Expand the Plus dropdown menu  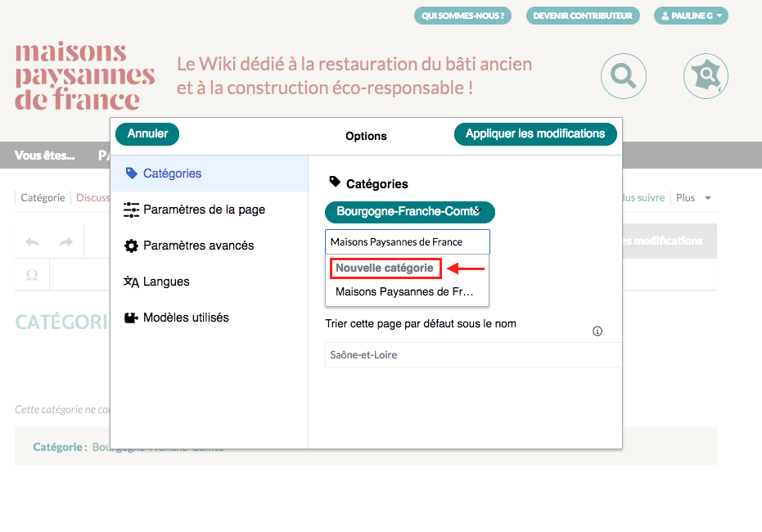click(692, 198)
